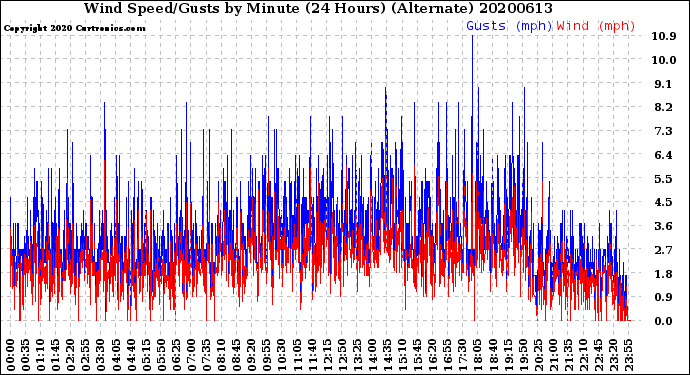The height and width of the screenshot is (375, 690).
Task: Click the 5.5 y-axis value
Action: coord(663,179)
